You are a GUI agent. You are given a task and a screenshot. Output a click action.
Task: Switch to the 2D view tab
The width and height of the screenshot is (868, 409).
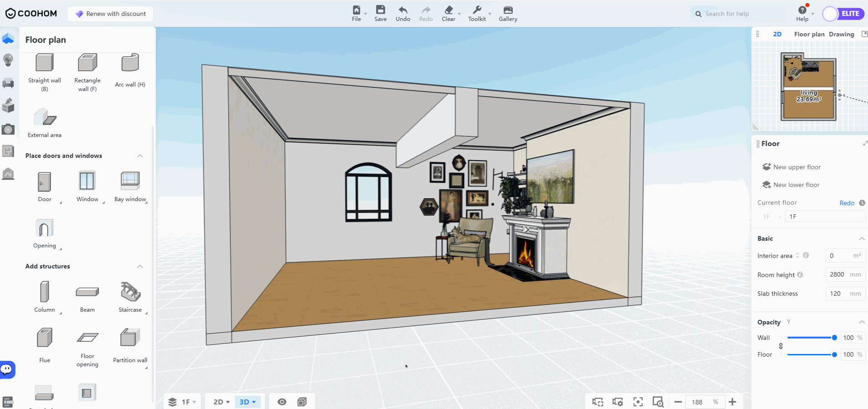point(777,34)
